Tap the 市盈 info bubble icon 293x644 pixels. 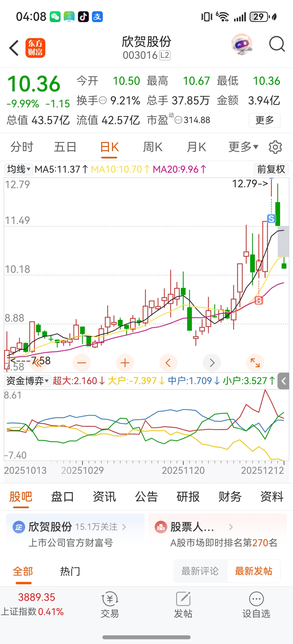click(x=178, y=120)
